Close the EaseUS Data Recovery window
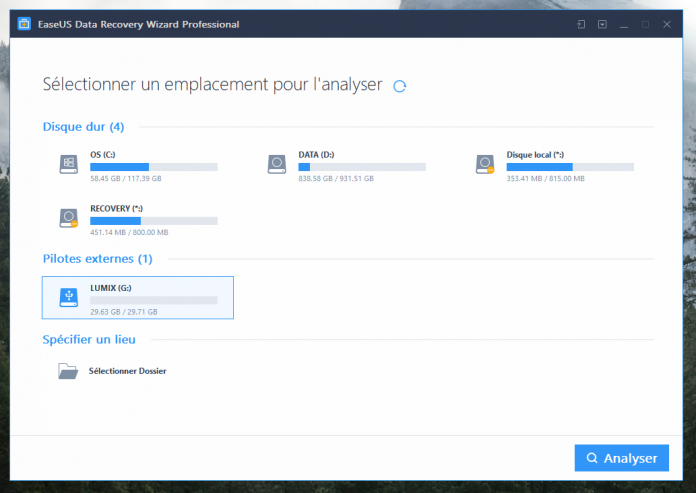The width and height of the screenshot is (696, 493). click(x=667, y=24)
